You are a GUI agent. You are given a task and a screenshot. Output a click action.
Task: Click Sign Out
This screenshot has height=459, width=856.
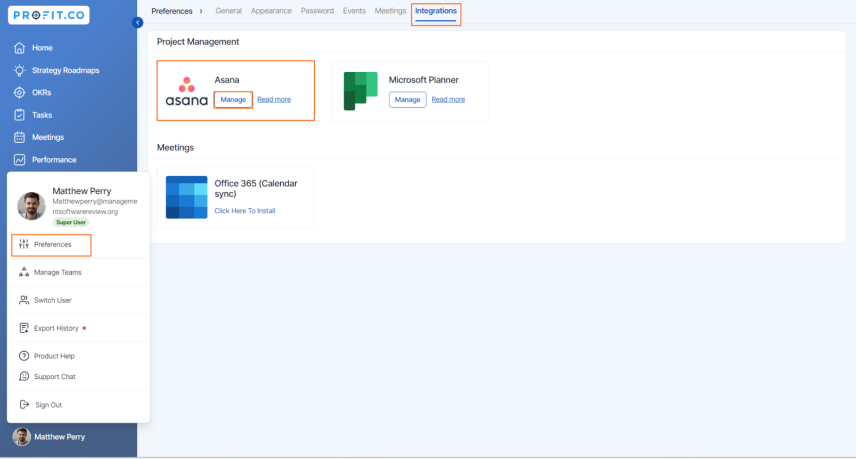coord(49,405)
